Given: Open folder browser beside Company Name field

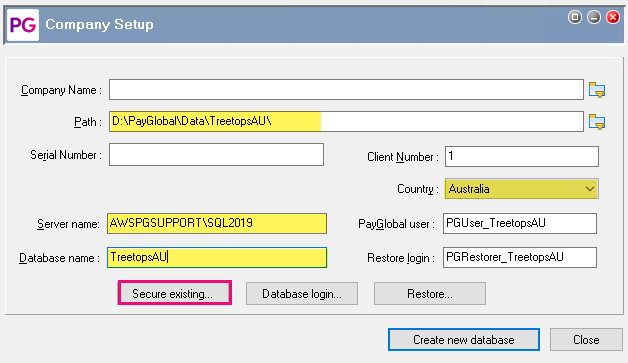Looking at the screenshot, I should (597, 90).
